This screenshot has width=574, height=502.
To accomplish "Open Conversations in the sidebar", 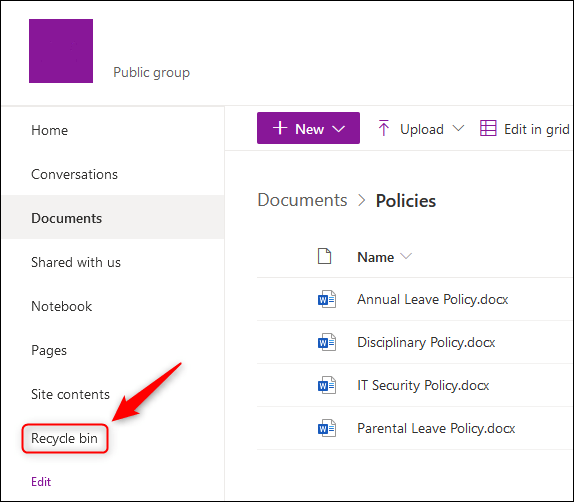I will pyautogui.click(x=74, y=174).
